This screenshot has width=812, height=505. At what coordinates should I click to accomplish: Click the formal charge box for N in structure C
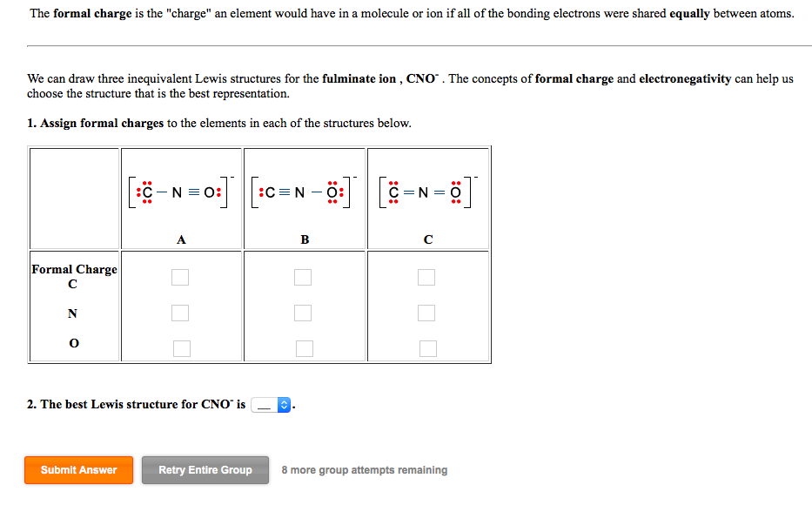[x=426, y=313]
